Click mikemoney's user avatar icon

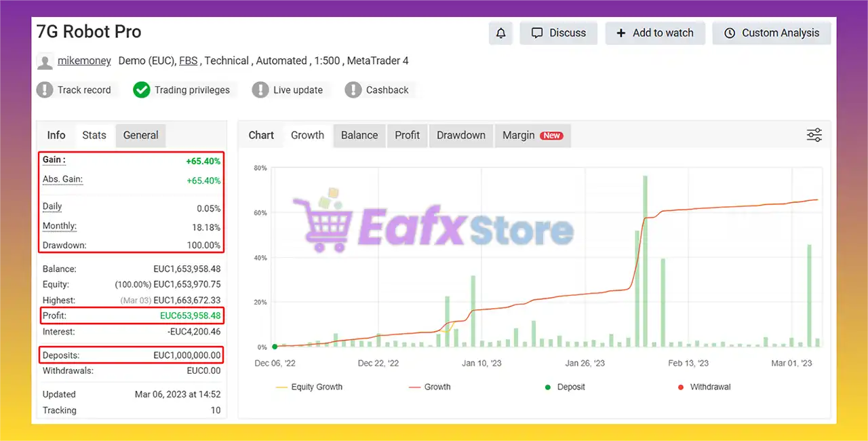click(45, 62)
